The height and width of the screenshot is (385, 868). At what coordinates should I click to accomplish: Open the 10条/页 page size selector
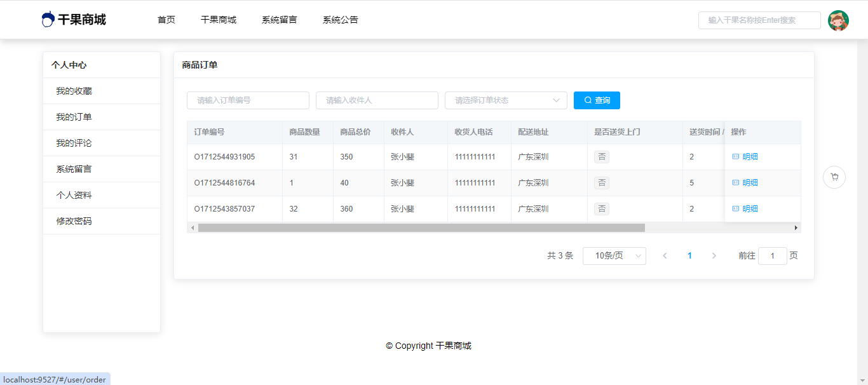(614, 256)
